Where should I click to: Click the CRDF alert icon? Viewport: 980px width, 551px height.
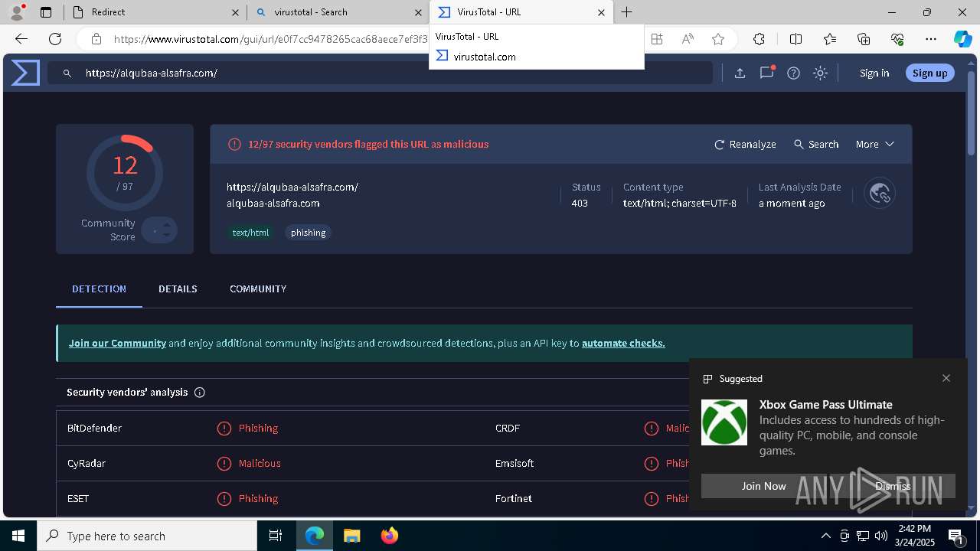tap(652, 428)
